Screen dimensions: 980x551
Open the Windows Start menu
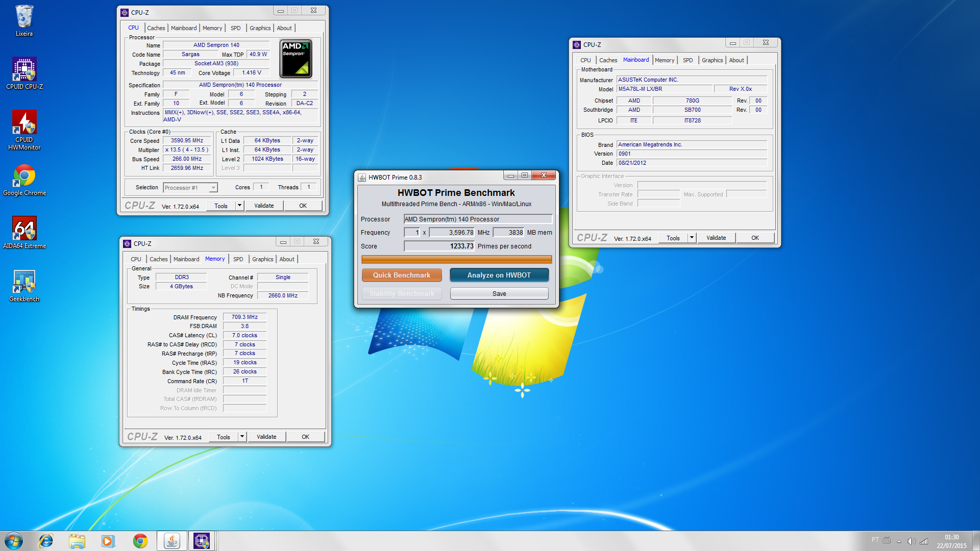pyautogui.click(x=14, y=541)
